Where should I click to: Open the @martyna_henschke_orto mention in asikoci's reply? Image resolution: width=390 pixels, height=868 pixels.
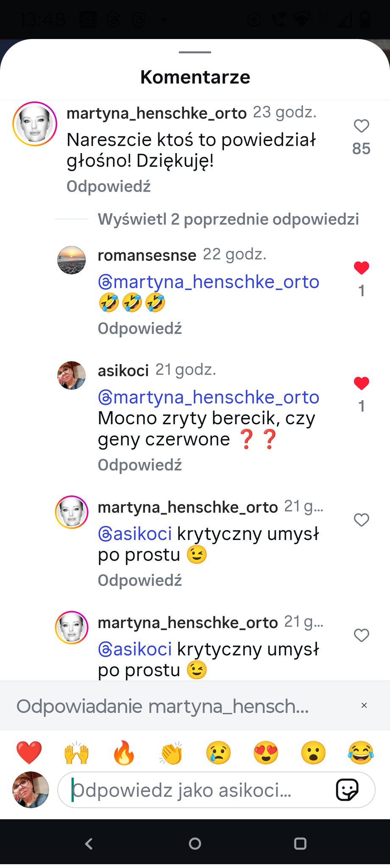(x=209, y=398)
